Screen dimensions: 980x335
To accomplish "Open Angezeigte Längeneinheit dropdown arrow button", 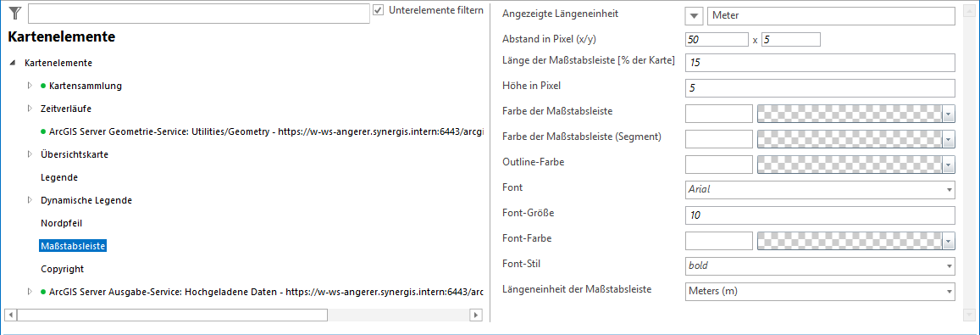I will (x=695, y=16).
